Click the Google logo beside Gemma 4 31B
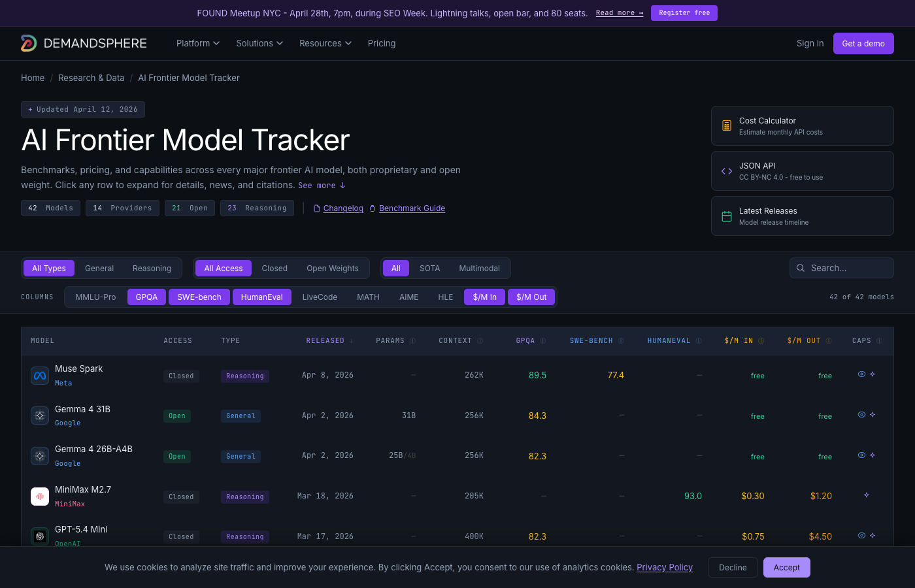Screen dimensions: 915x588 (x=39, y=415)
